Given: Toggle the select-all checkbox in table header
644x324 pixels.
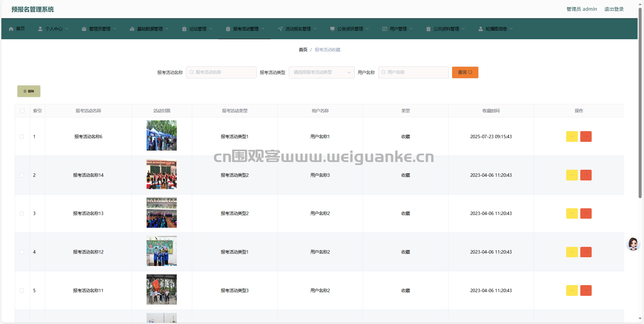Looking at the screenshot, I should [22, 111].
